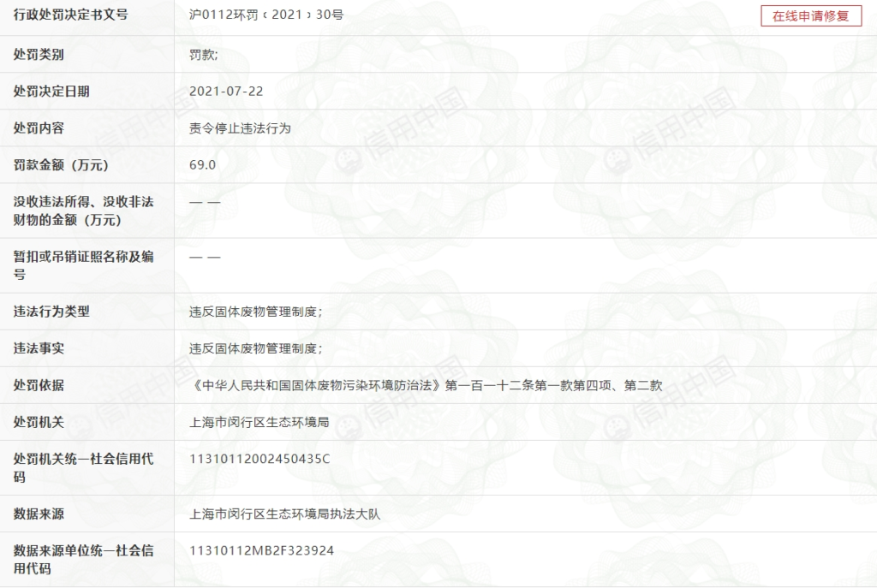Screen dimensions: 877x588
Task: Click the 在线申请修复 button
Action: (x=810, y=16)
